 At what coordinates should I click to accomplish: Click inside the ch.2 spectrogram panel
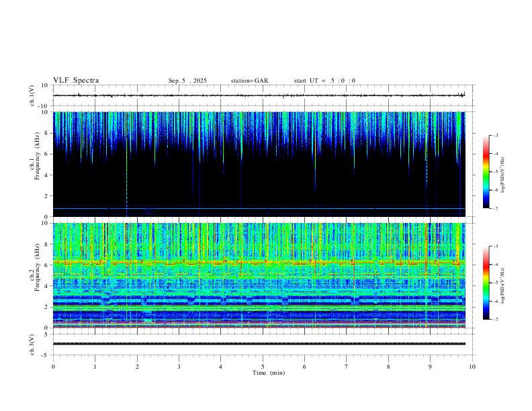259,275
